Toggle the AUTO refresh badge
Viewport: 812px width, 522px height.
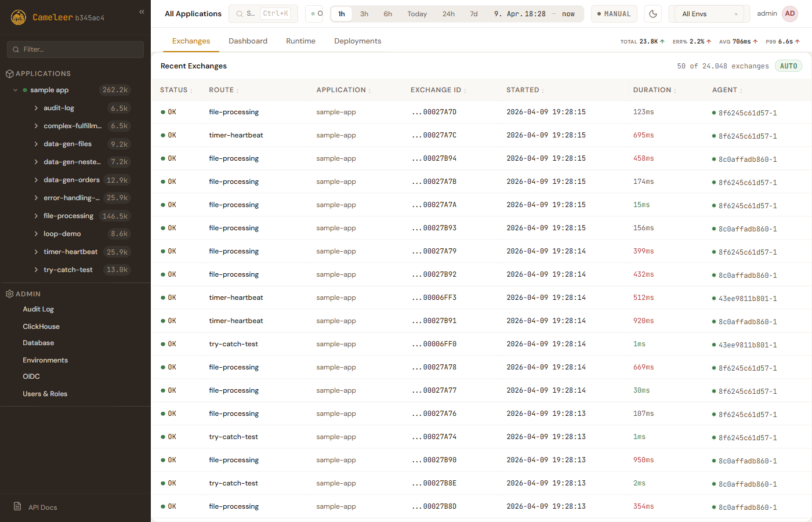[x=788, y=66]
